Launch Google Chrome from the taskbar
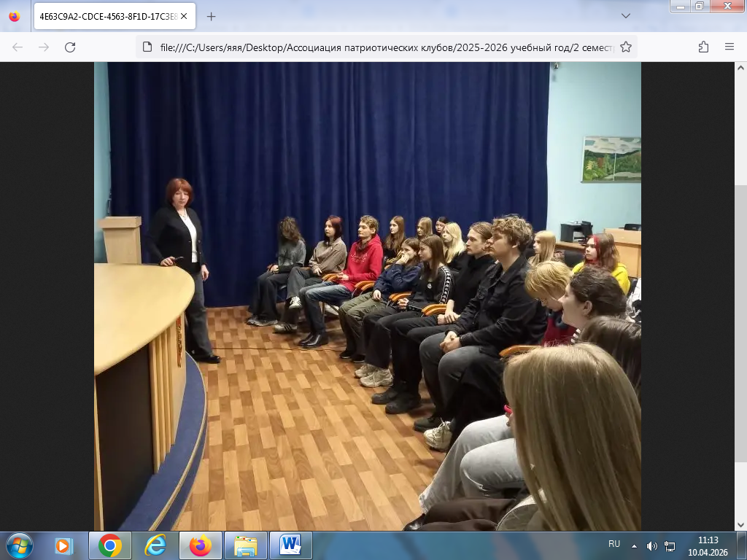 110,545
